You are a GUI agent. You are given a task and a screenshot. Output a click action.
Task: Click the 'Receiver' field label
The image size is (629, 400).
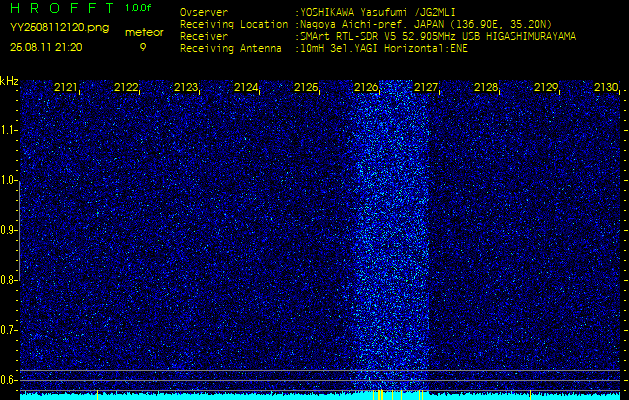(204, 37)
